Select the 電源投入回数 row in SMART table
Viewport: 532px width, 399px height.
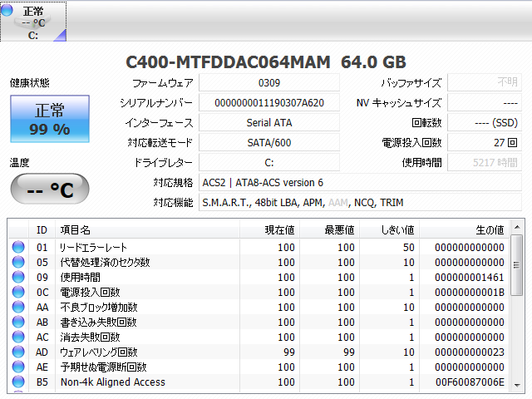(259, 292)
